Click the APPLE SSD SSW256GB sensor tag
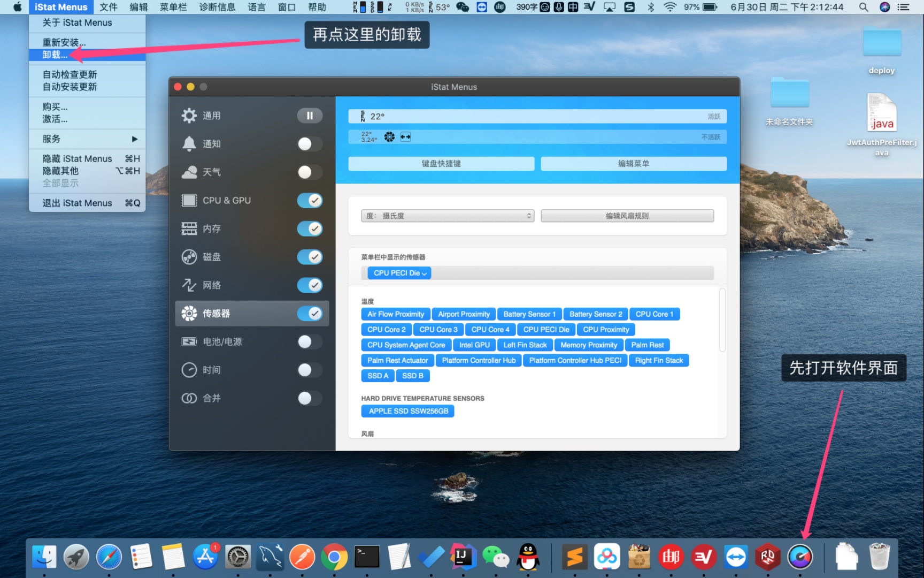Viewport: 924px width, 578px height. pyautogui.click(x=408, y=411)
